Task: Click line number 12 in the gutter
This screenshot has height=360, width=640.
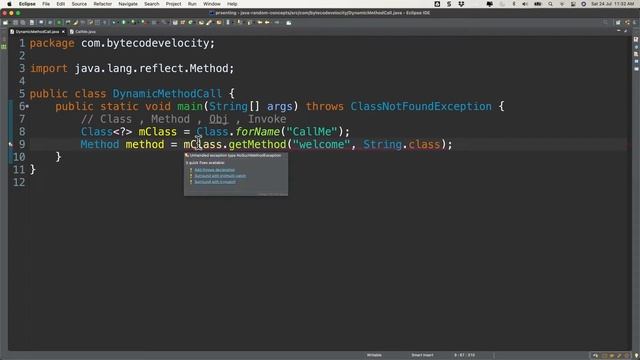Action: click(x=19, y=182)
